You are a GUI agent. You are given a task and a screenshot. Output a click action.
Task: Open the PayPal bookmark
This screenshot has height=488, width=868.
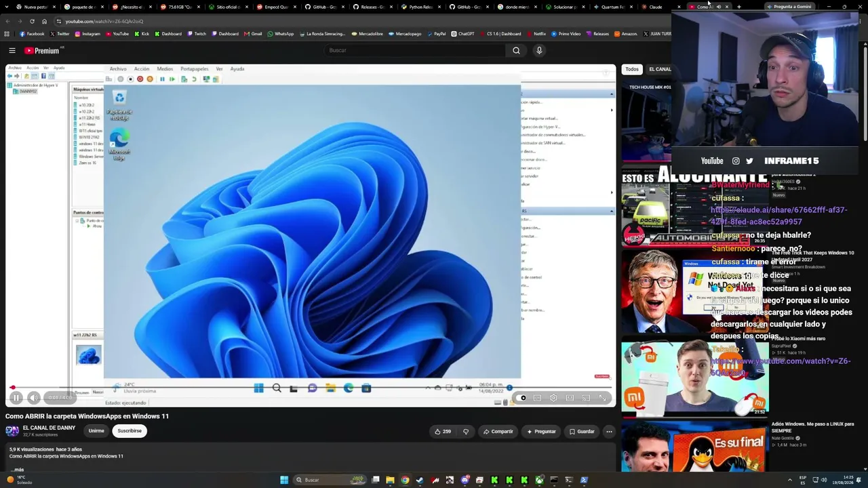pos(436,34)
